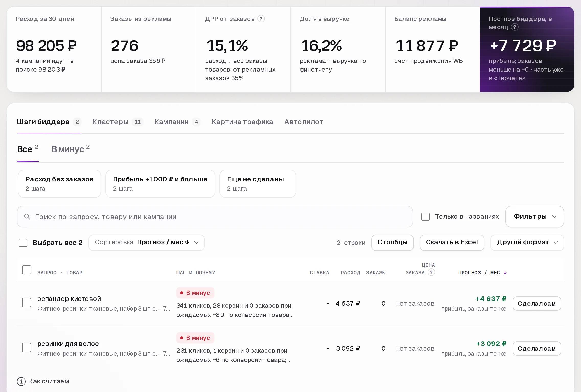Click the +3 092 ₽ forecast value

tap(491, 344)
